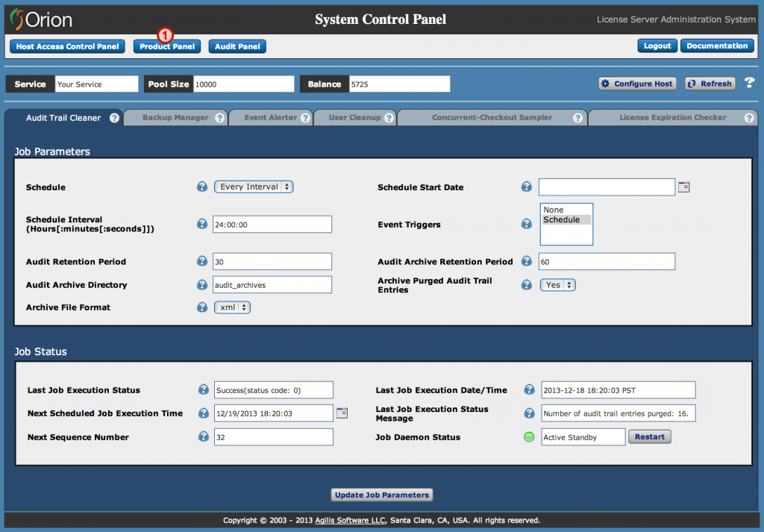764x532 pixels.
Task: Click the Restart button for Job Daemon
Action: tap(649, 436)
